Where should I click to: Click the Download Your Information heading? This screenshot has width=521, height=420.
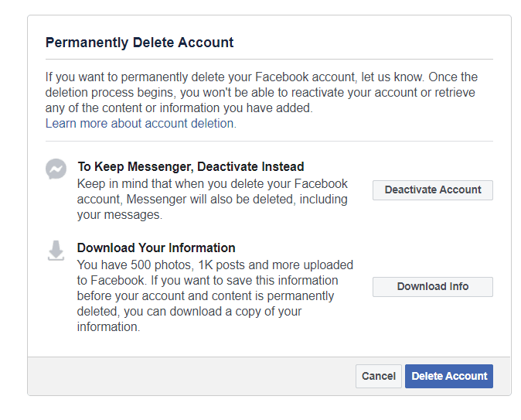tap(156, 248)
